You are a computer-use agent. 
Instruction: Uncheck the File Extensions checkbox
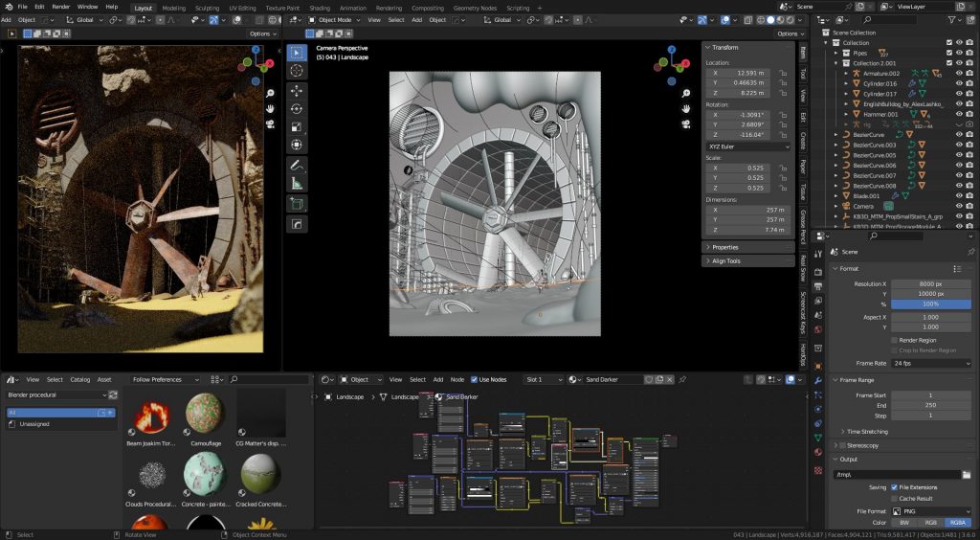point(895,487)
